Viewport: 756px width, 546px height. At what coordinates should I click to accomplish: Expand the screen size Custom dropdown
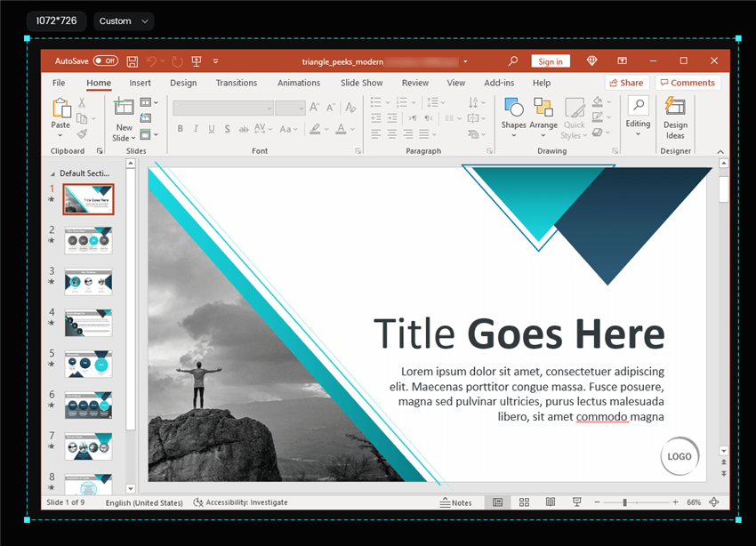point(124,21)
